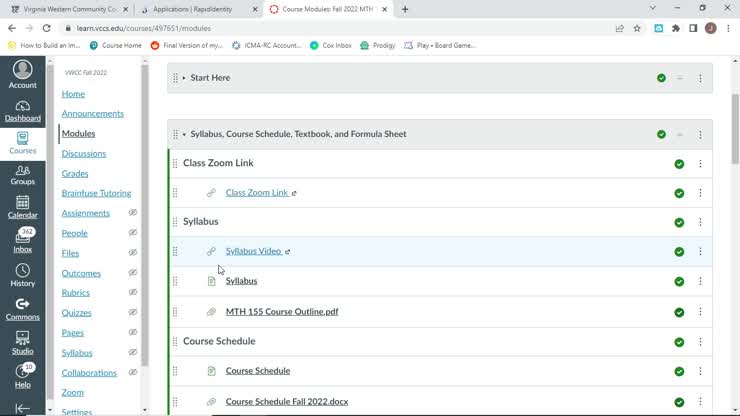Image resolution: width=740 pixels, height=416 pixels.
Task: Go to the Dashboard
Action: click(23, 111)
